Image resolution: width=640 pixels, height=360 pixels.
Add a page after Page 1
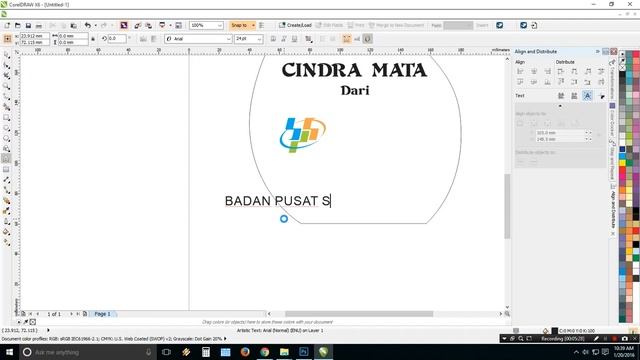pos(85,314)
